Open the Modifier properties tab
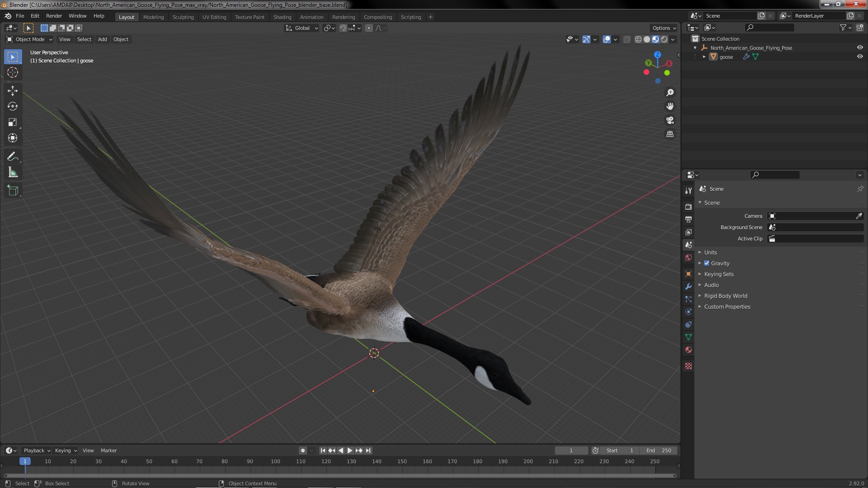This screenshot has width=868, height=488. tap(689, 286)
